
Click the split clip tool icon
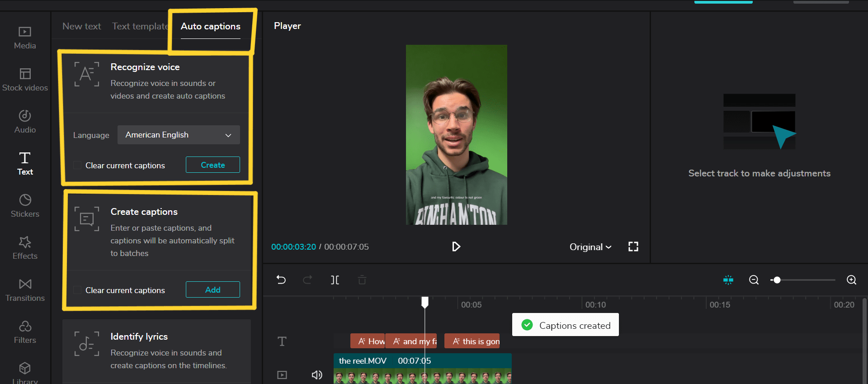coord(335,280)
